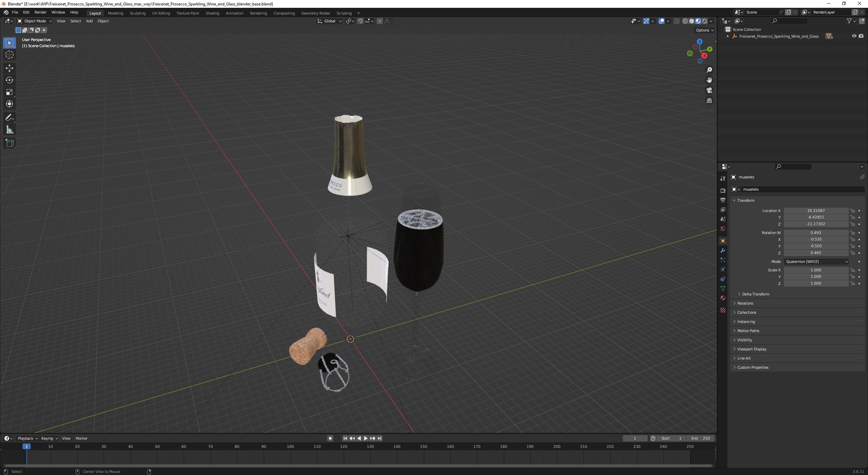Open the Object Constraints tab
Screen dimensions: 868x475
coord(723,279)
